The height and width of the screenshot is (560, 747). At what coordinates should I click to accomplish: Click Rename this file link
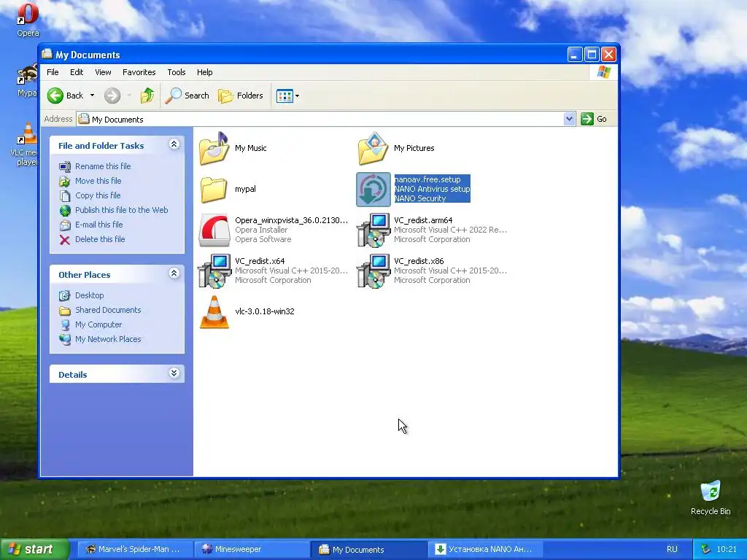[103, 166]
